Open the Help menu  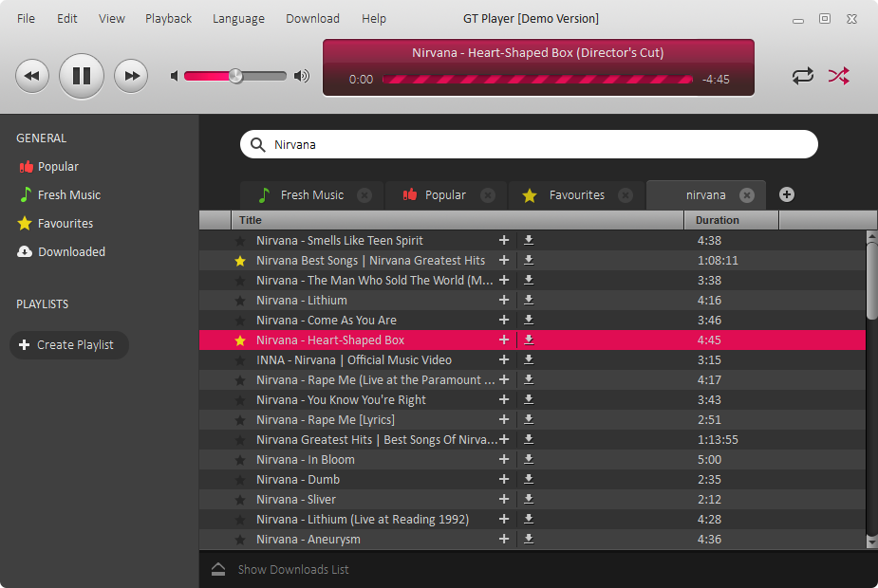point(373,18)
